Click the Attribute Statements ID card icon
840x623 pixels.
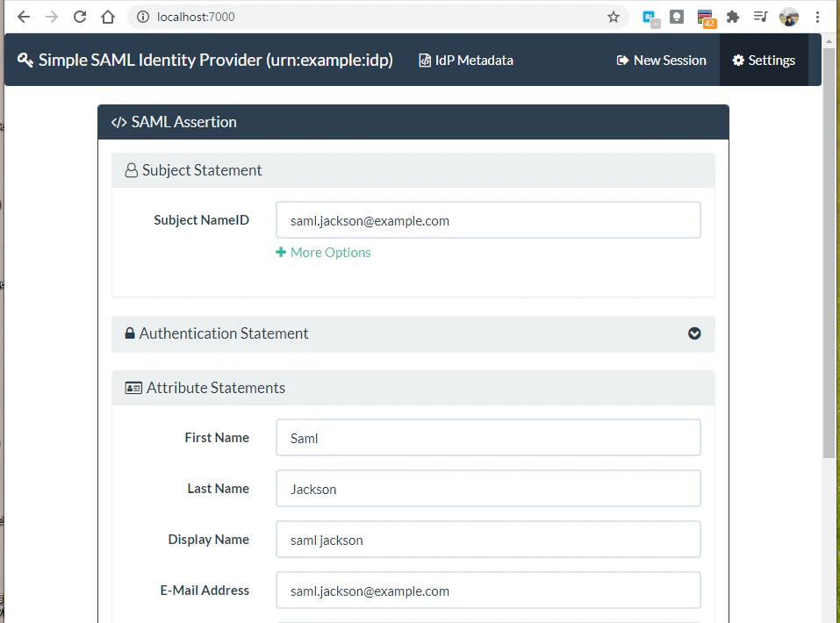point(133,388)
